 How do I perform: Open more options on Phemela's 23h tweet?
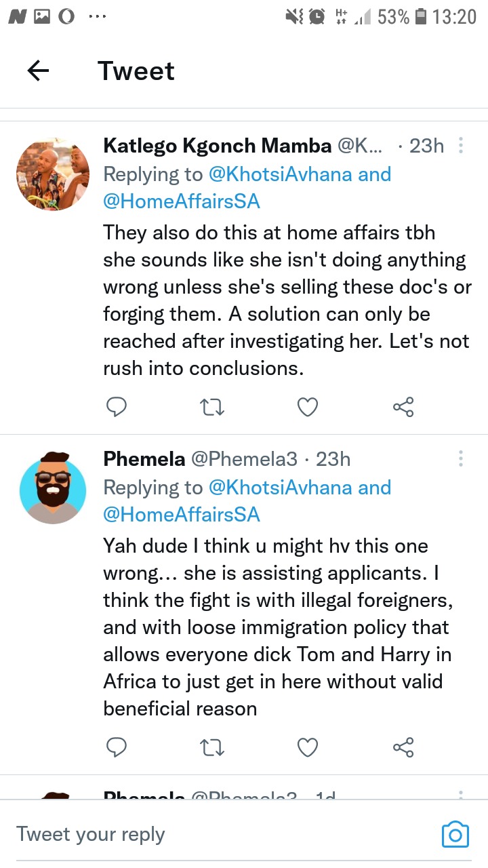461,458
